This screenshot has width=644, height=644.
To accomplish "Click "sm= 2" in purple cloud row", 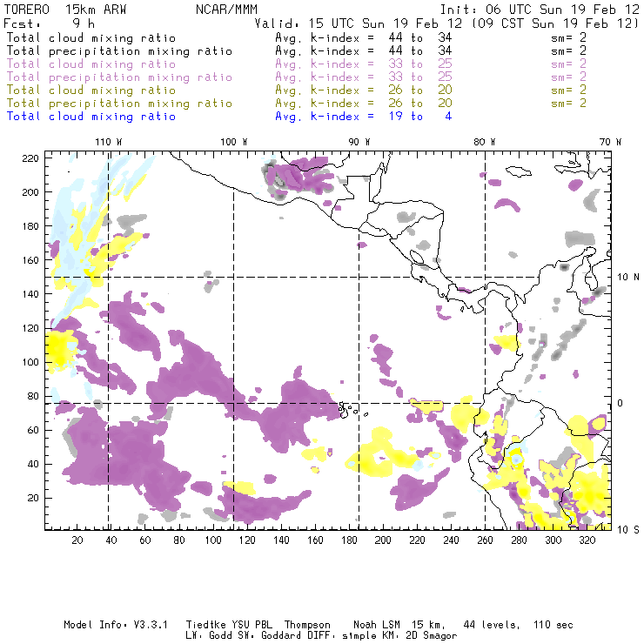I will click(569, 64).
